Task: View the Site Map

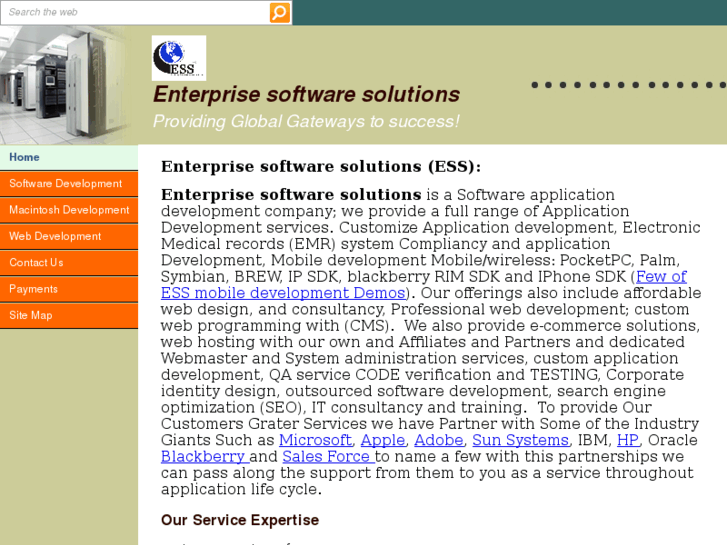Action: pos(69,315)
